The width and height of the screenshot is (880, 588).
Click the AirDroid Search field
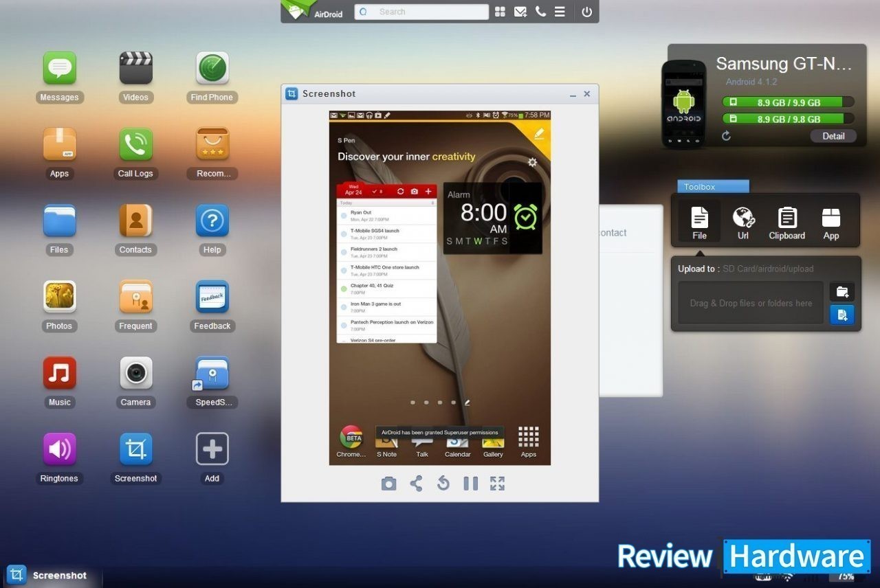(421, 12)
